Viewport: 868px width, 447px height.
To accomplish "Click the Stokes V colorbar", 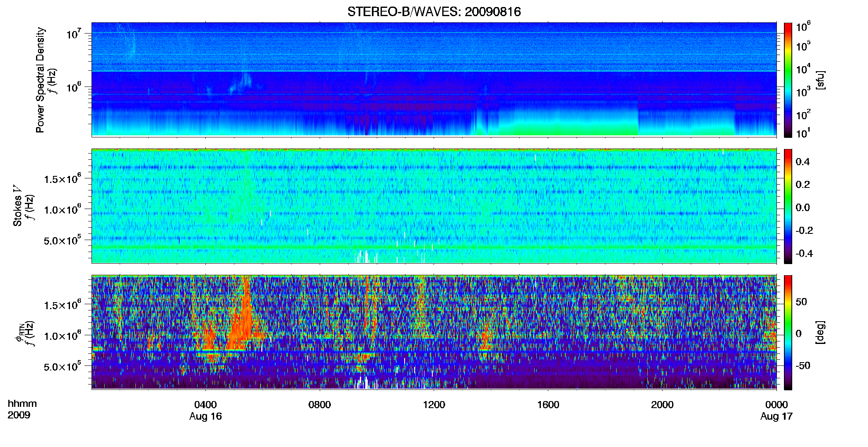I will tap(788, 206).
